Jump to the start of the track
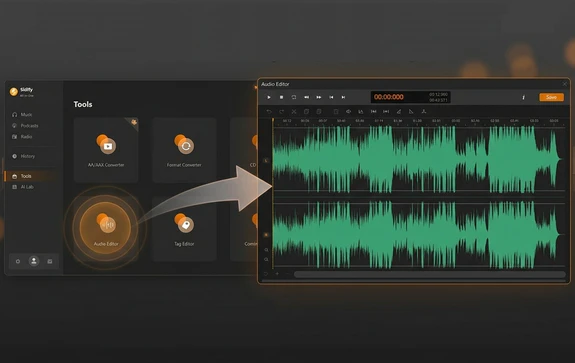The width and height of the screenshot is (575, 363). point(331,97)
